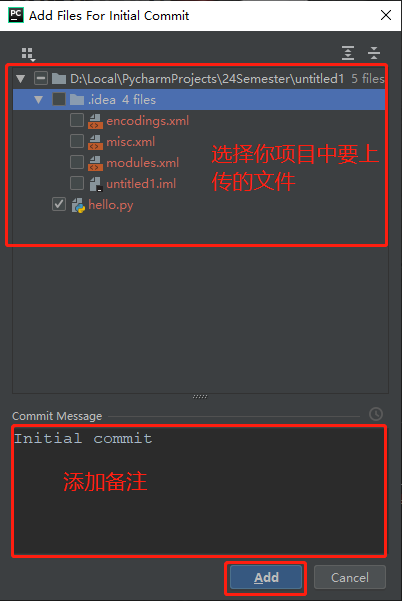Viewport: 402px width, 601px height.
Task: Click the Add button
Action: click(x=266, y=577)
